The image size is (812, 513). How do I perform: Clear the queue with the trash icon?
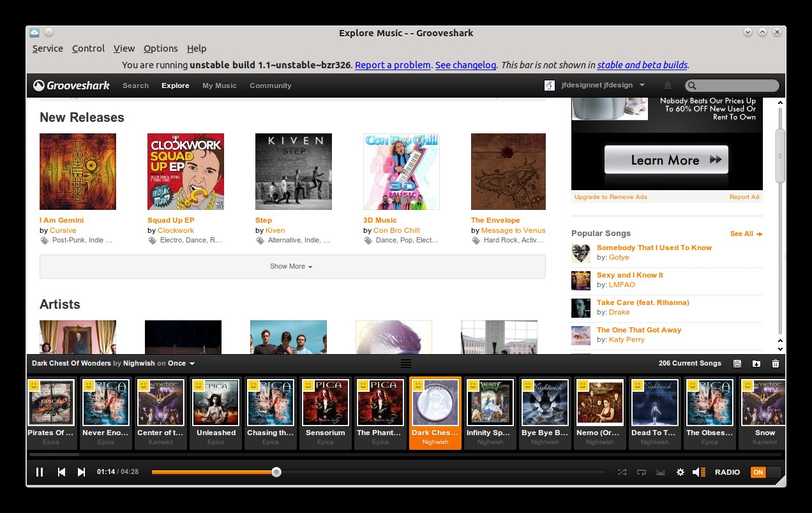point(776,364)
